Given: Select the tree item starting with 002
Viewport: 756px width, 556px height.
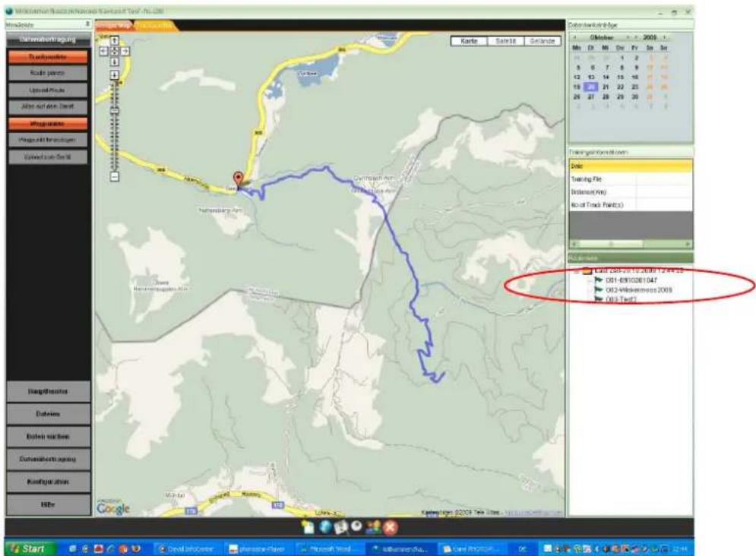Looking at the screenshot, I should pyautogui.click(x=639, y=290).
